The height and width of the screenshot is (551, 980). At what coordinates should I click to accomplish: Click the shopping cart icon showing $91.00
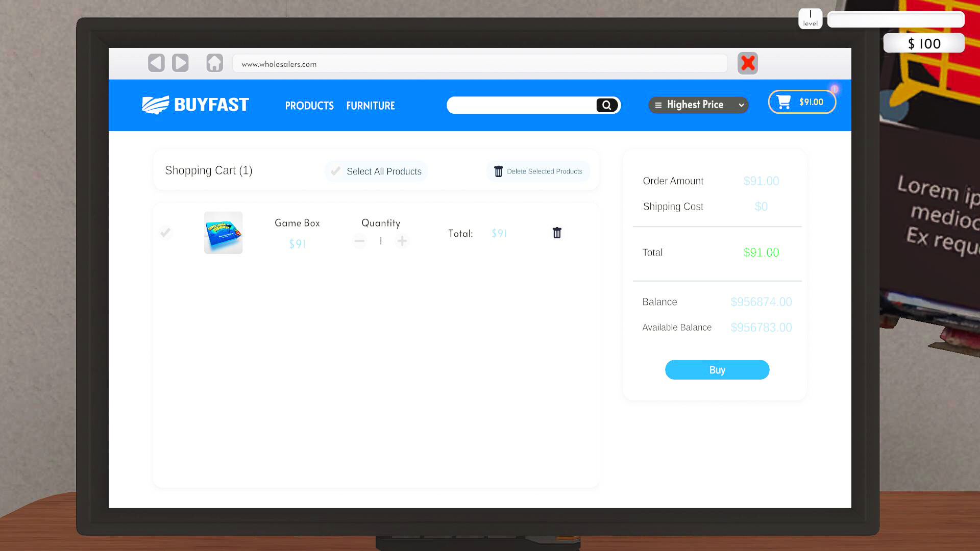pos(802,102)
